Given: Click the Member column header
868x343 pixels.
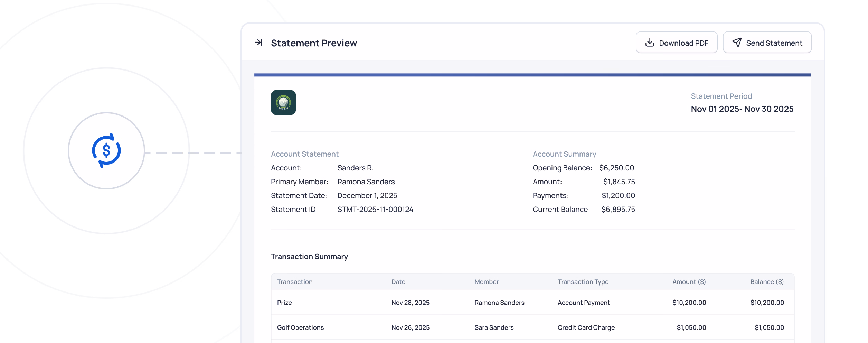Looking at the screenshot, I should [x=487, y=282].
